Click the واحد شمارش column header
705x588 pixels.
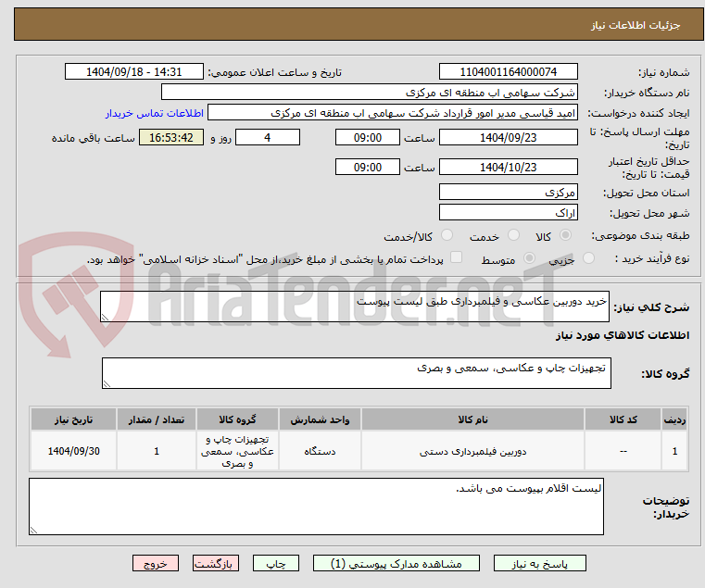(x=320, y=419)
